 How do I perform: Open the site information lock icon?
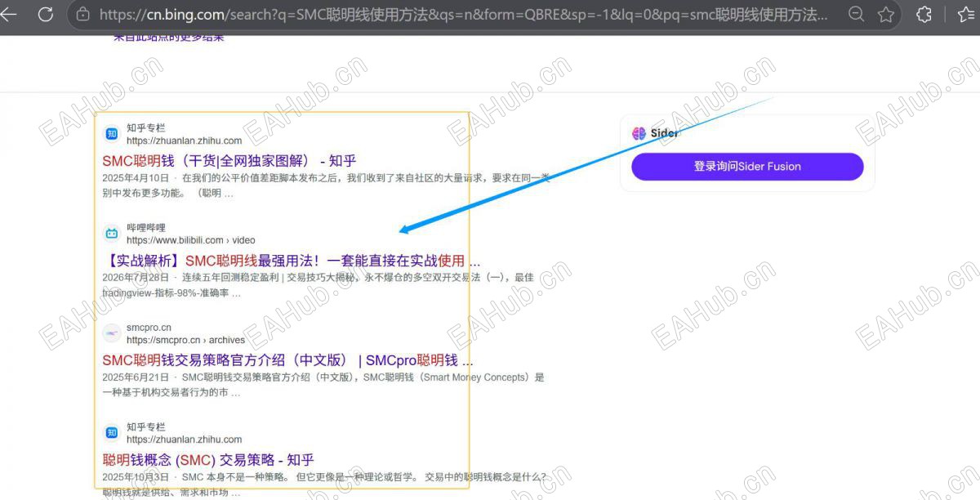(82, 14)
